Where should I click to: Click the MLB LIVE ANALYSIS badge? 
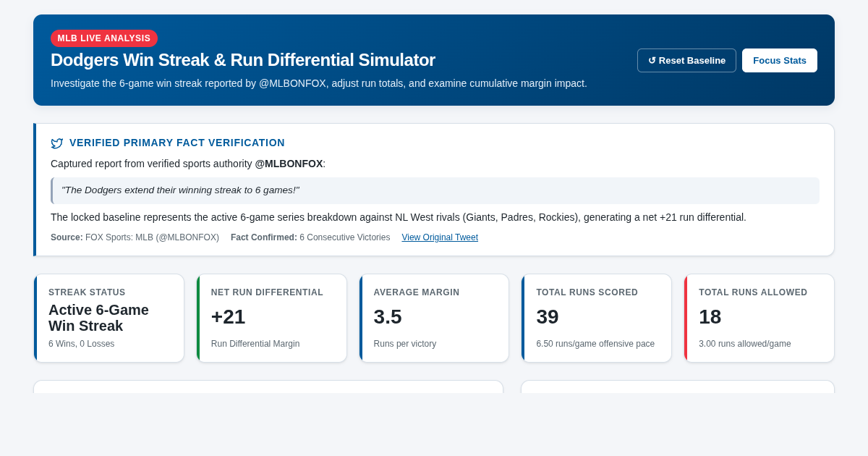pyautogui.click(x=104, y=38)
